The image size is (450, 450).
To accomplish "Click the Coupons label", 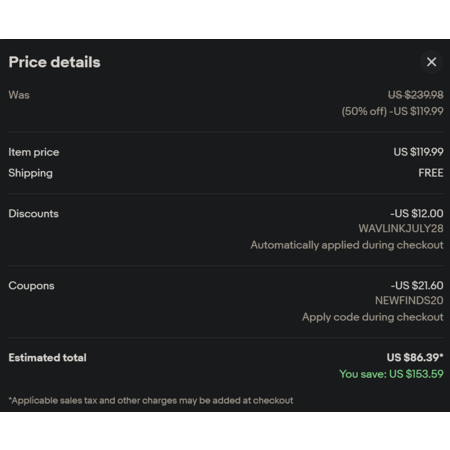I will click(x=31, y=286).
